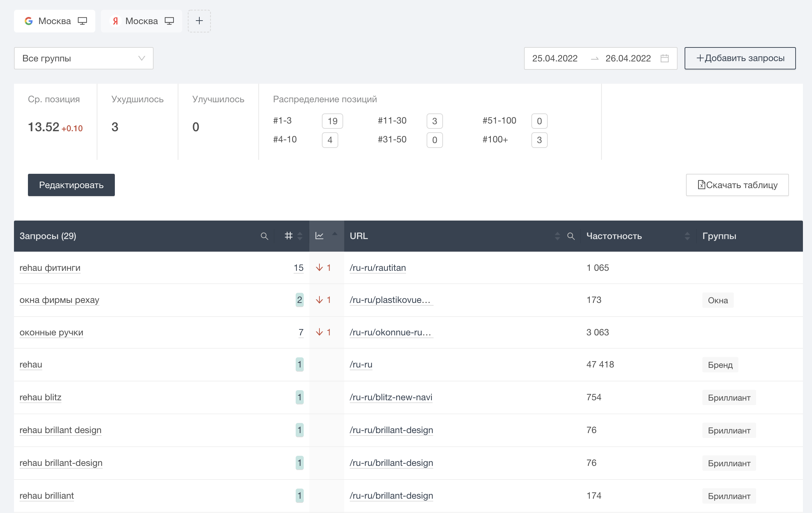Click the start date 25.04.2022 field
812x513 pixels.
555,58
